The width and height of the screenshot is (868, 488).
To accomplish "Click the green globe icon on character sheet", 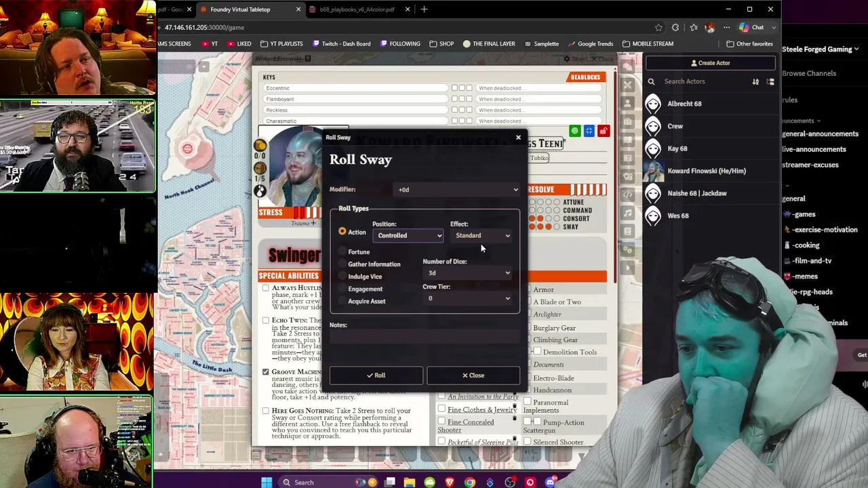I will coord(575,131).
